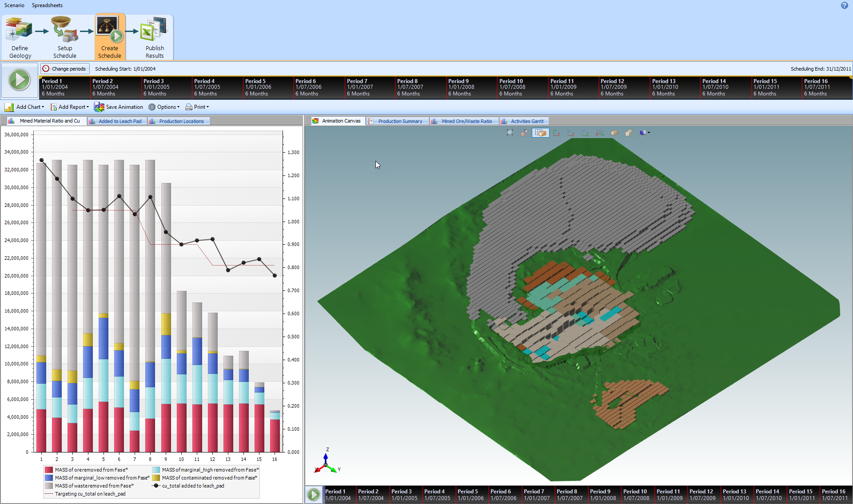The height and width of the screenshot is (504, 853).
Task: Toggle the block grid display icon
Action: click(x=540, y=132)
